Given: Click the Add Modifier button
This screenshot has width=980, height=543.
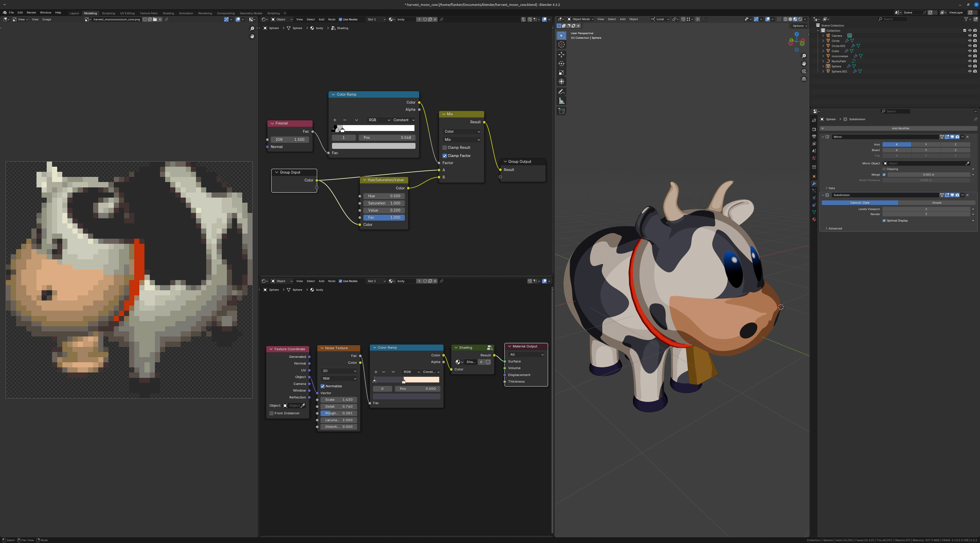Looking at the screenshot, I should (898, 128).
